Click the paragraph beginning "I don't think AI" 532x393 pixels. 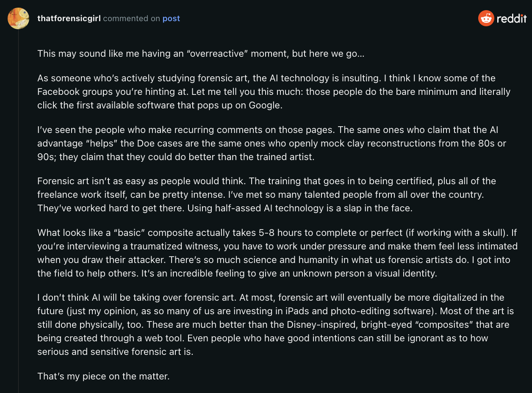(275, 324)
